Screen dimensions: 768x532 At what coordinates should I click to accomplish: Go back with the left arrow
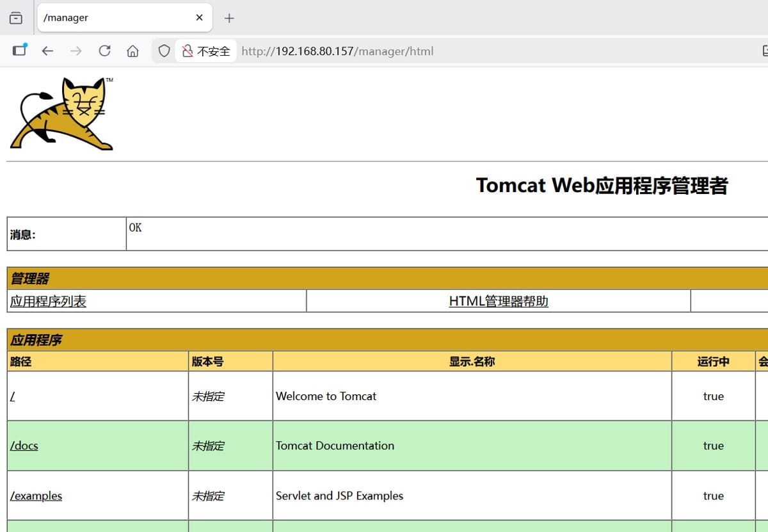click(47, 51)
